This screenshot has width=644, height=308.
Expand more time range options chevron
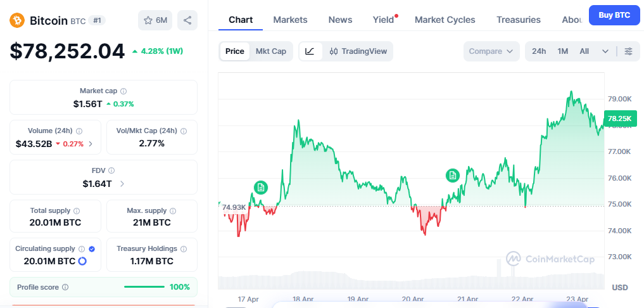click(x=605, y=51)
